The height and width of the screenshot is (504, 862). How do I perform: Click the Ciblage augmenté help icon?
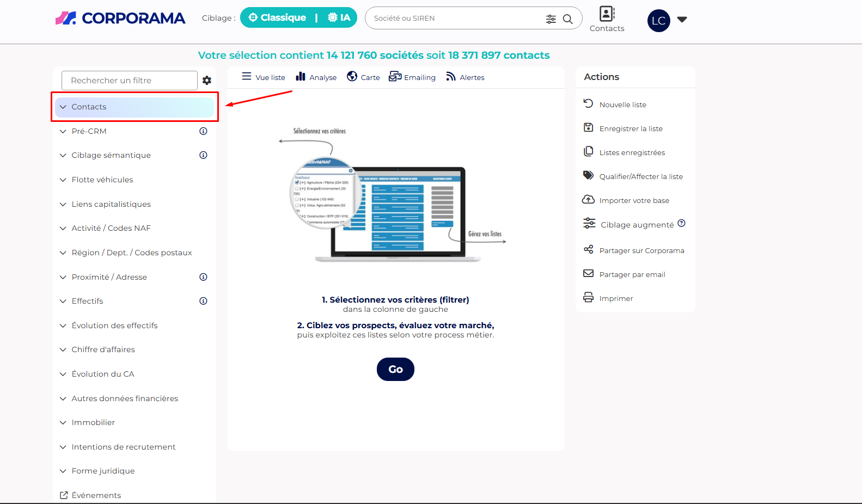pos(681,224)
